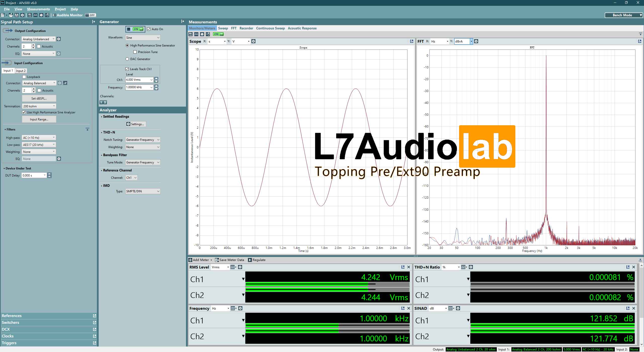Open the File menu
Viewport: 644px width, 352px height.
pos(7,9)
